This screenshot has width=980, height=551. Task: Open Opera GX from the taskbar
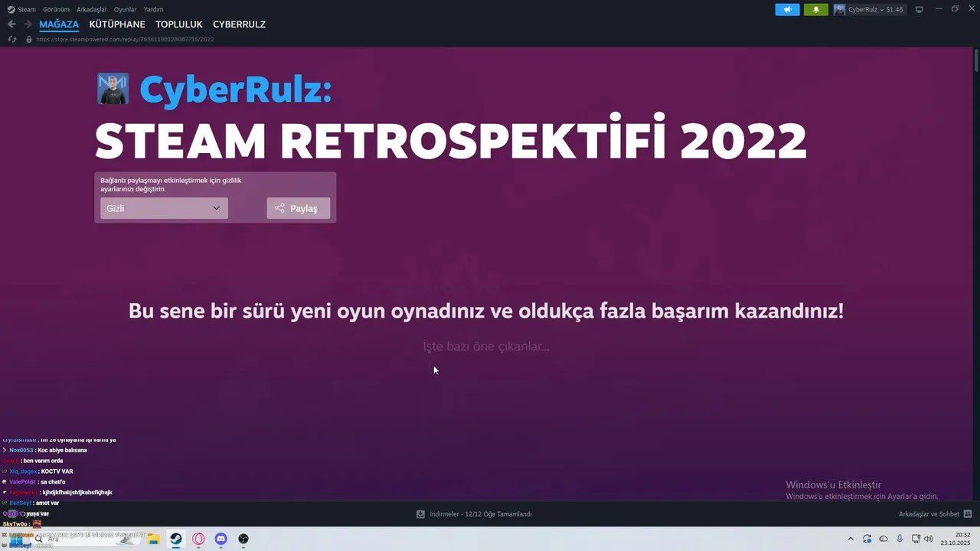[198, 539]
